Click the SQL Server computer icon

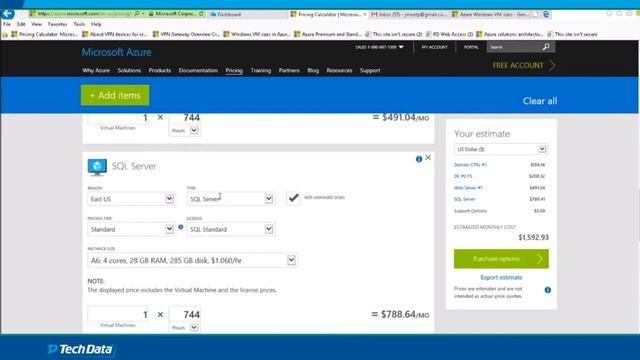pos(97,167)
